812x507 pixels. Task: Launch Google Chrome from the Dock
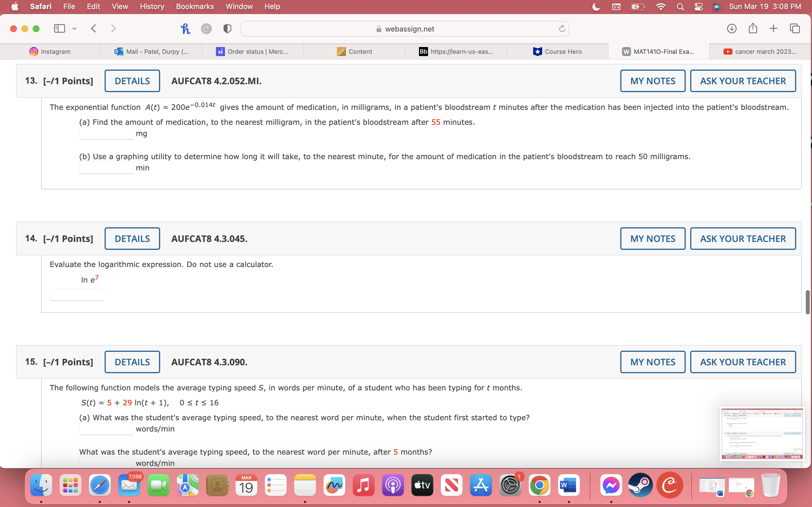point(540,485)
